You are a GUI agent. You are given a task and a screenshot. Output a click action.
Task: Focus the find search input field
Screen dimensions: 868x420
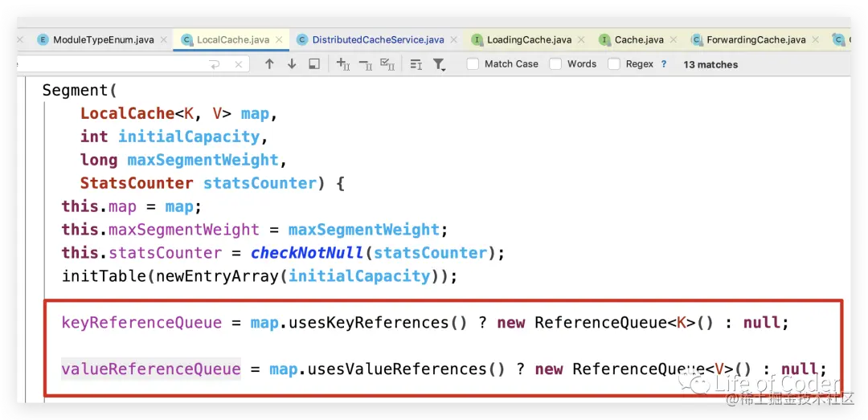pos(133,64)
